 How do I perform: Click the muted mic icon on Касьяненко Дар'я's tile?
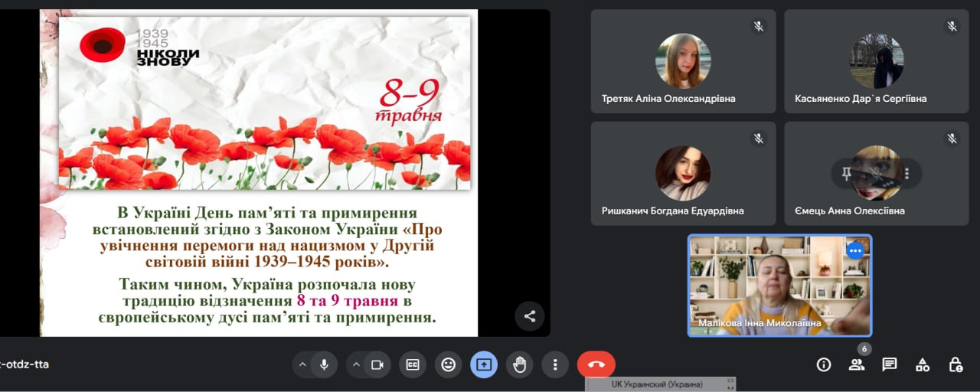(952, 27)
